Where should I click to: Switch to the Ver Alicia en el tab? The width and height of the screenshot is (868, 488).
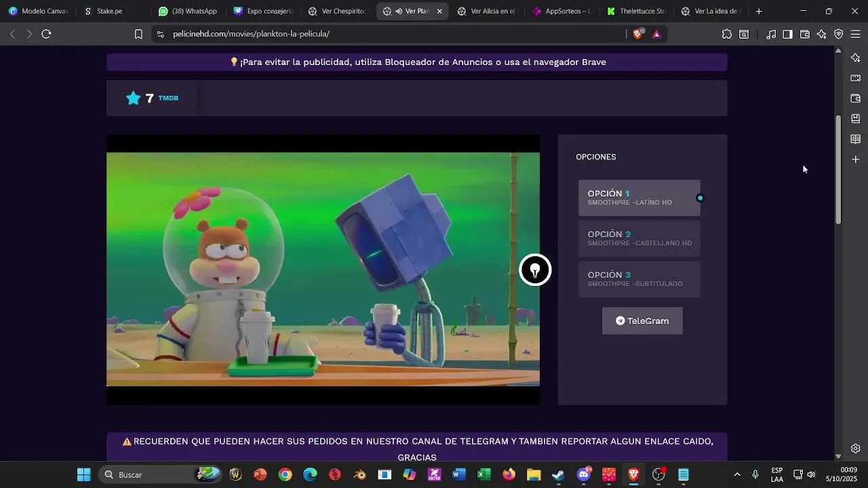486,11
